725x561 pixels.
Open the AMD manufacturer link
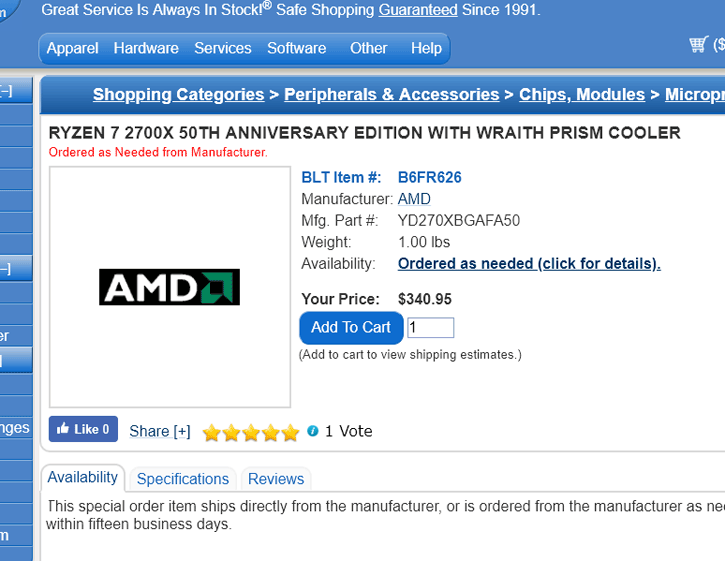(x=414, y=199)
